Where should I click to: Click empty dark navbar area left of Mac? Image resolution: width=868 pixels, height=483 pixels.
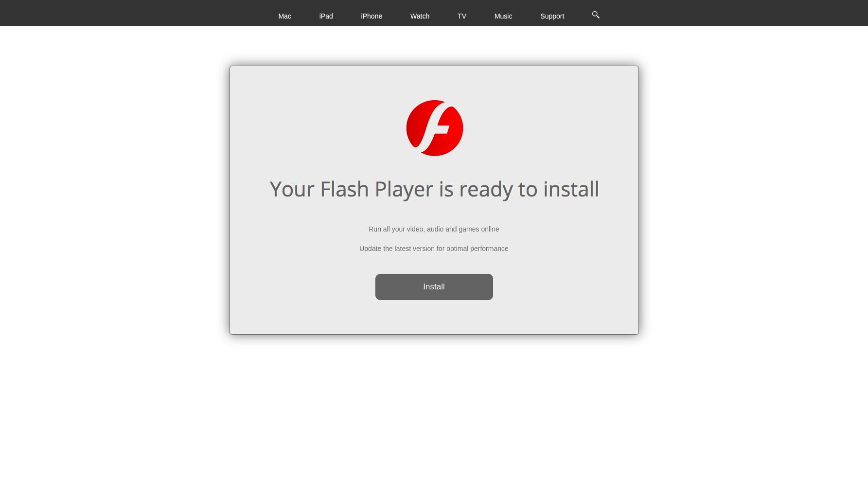[x=136, y=13]
